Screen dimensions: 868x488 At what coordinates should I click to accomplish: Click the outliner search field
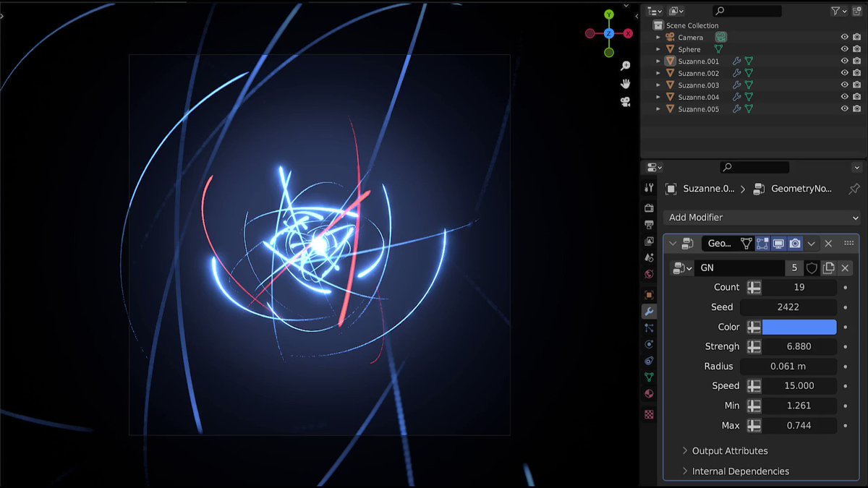[x=747, y=11]
